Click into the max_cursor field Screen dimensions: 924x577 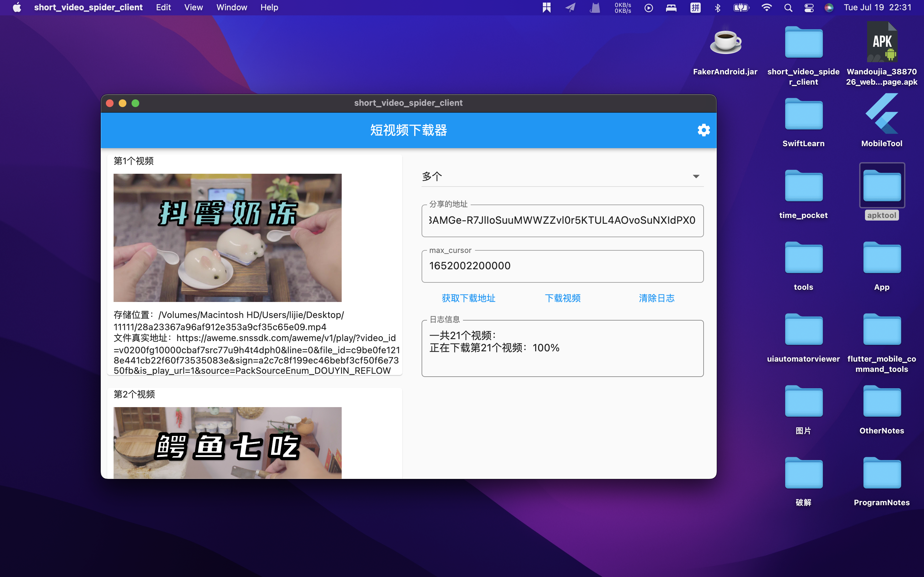562,266
